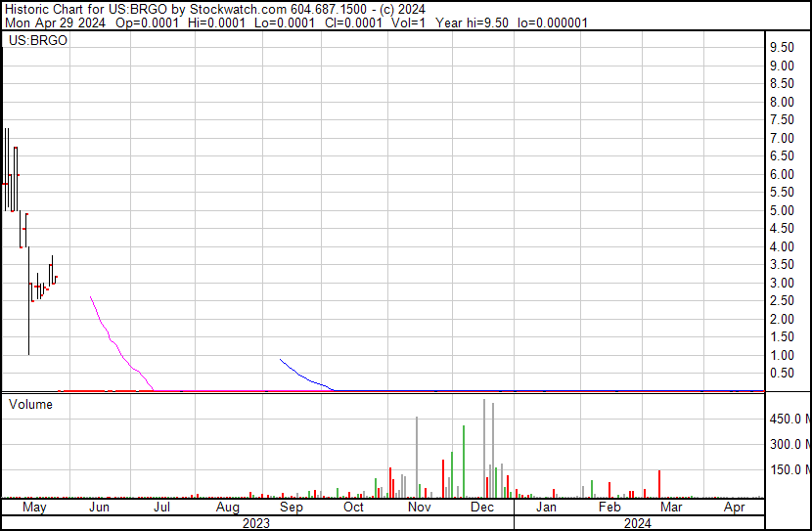Click the tallest grey December volume bar

tap(484, 448)
